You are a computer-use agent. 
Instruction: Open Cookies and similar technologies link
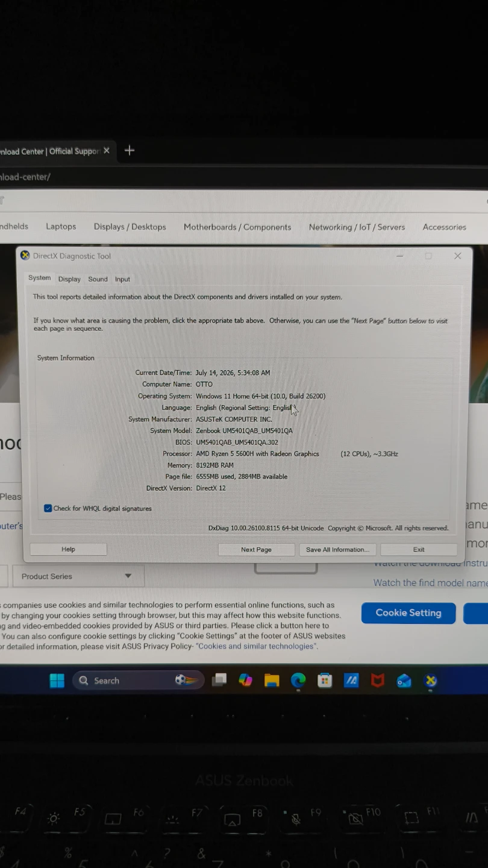[x=256, y=646]
